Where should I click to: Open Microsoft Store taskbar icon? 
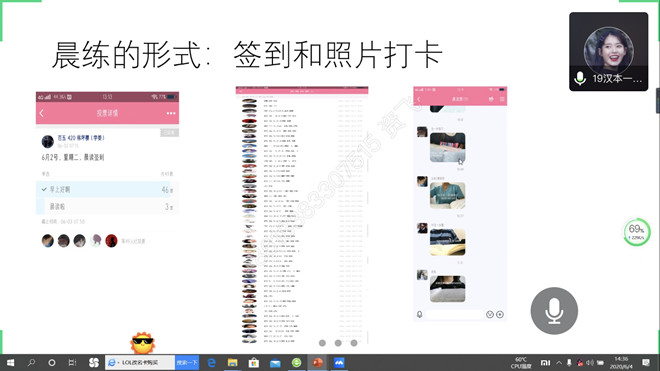(x=254, y=363)
